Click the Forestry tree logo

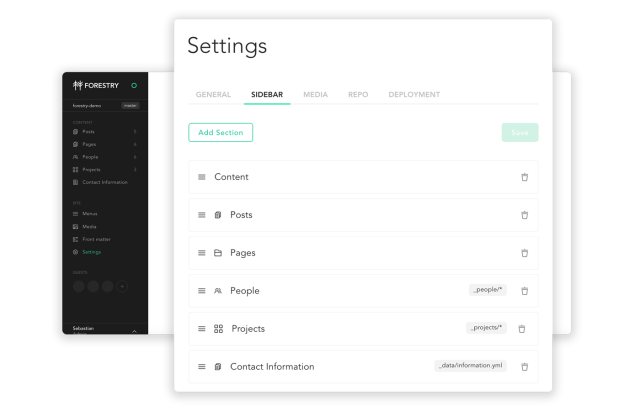(78, 85)
